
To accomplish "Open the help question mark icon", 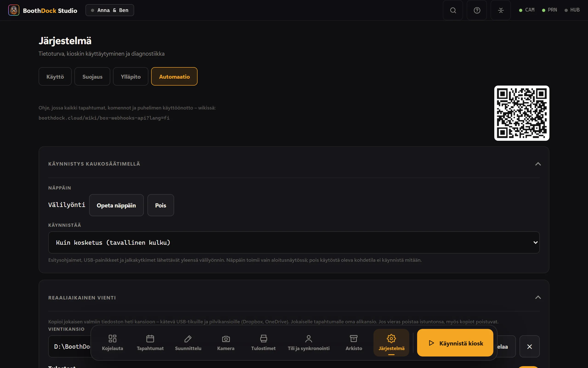I will pos(477,10).
